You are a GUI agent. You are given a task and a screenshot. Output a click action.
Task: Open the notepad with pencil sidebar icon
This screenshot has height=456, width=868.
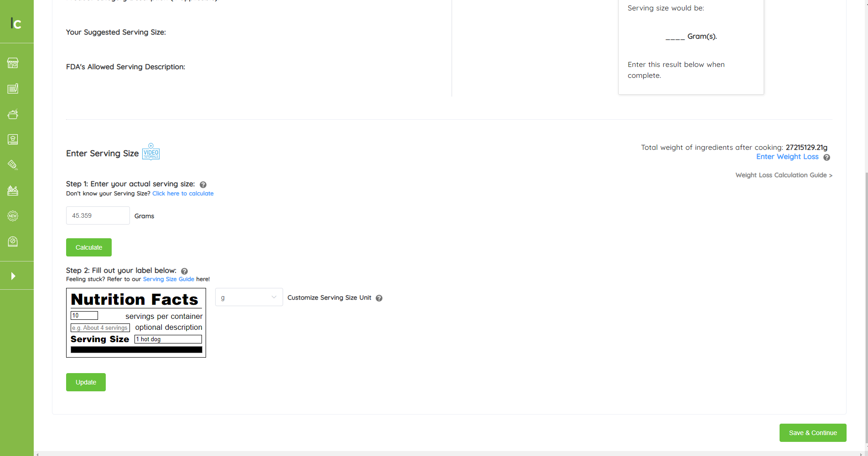[x=13, y=88]
